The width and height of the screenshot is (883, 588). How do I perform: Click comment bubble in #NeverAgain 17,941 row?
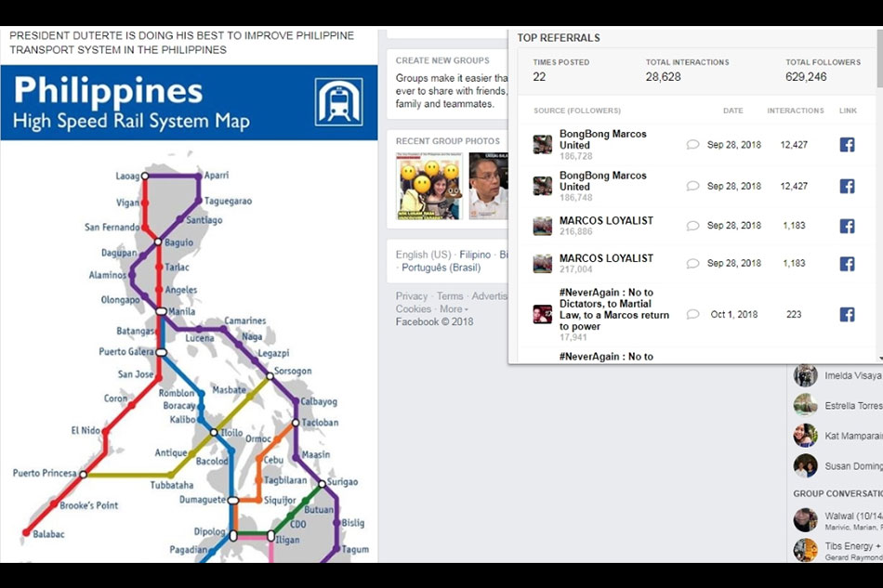(x=692, y=314)
